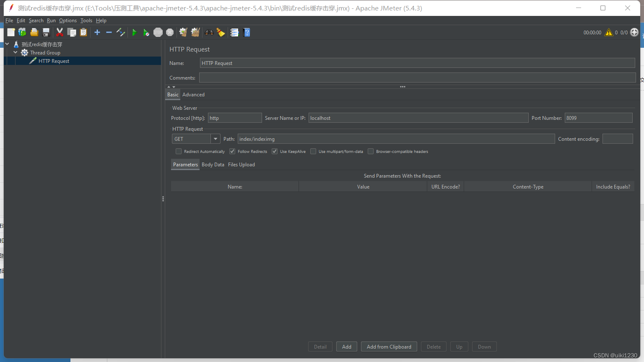
Task: Enable the Redirect Automatically checkbox
Action: point(179,151)
